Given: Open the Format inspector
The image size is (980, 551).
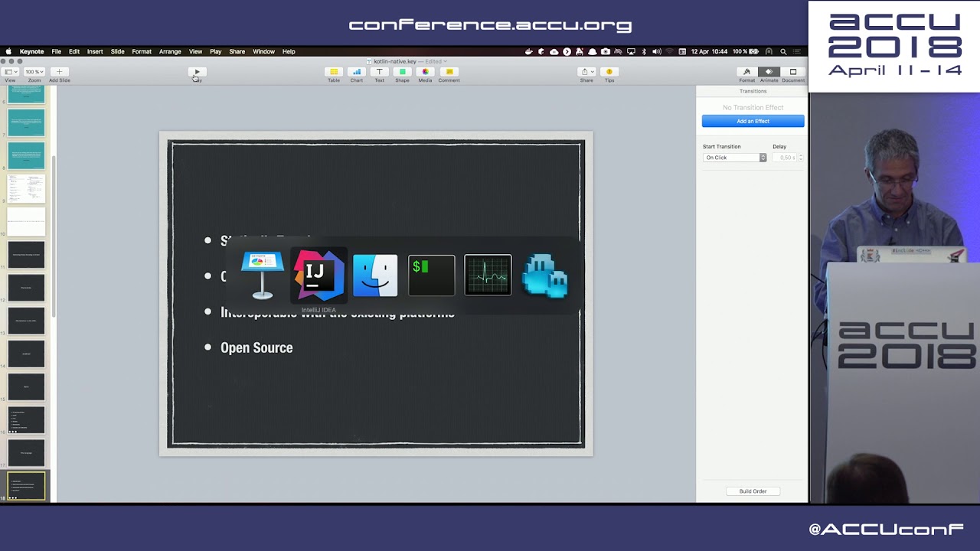Looking at the screenshot, I should (746, 72).
